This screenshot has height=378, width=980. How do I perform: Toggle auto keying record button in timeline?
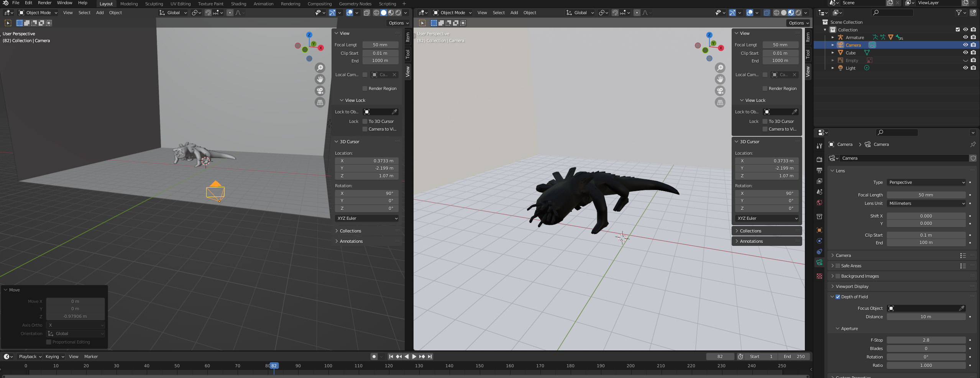coord(374,357)
